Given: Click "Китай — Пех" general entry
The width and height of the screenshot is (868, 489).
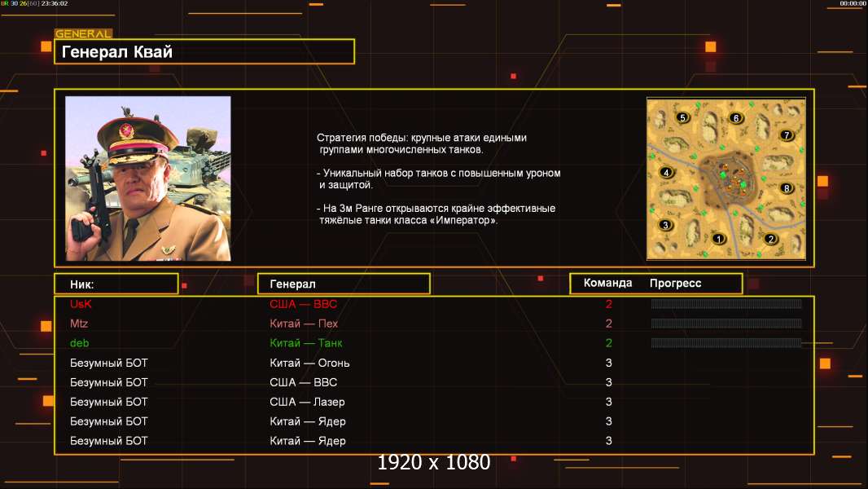Looking at the screenshot, I should 304,324.
